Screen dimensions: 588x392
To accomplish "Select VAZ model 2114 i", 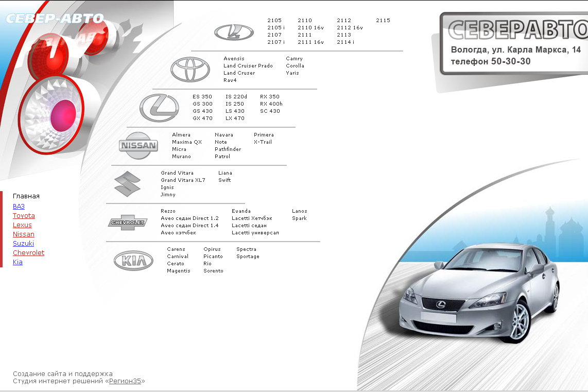I will [x=345, y=42].
